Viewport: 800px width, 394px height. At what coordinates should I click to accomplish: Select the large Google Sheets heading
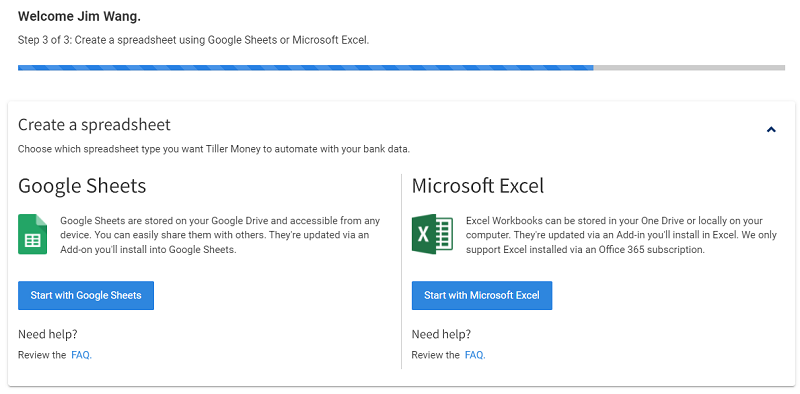coord(82,186)
